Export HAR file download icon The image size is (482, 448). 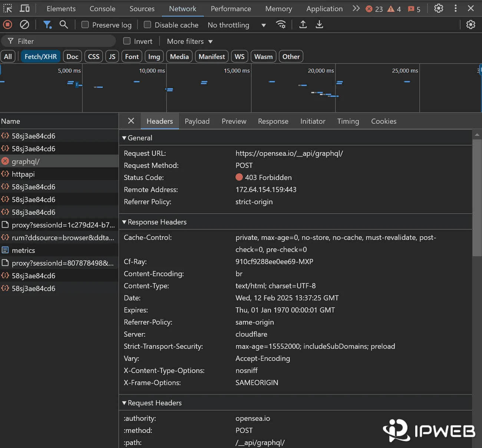(x=319, y=25)
